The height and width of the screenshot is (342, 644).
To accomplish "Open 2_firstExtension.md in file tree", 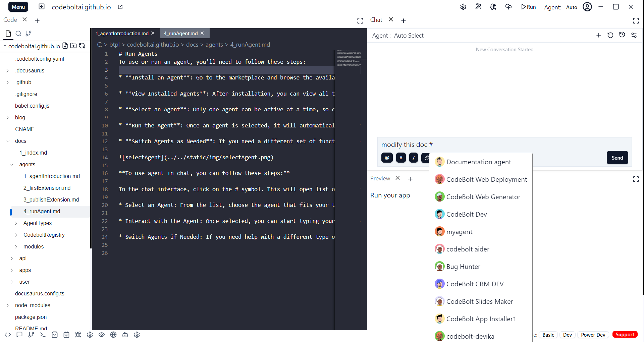I will coord(47,188).
